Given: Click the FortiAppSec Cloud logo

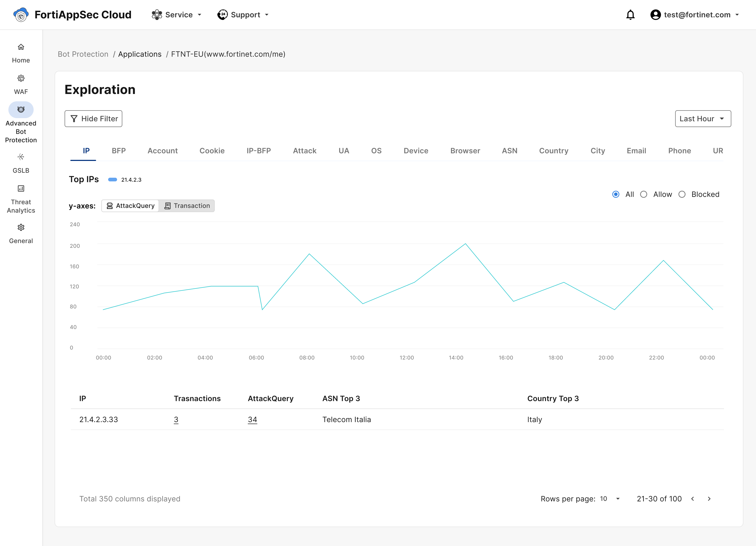Looking at the screenshot, I should (x=21, y=15).
